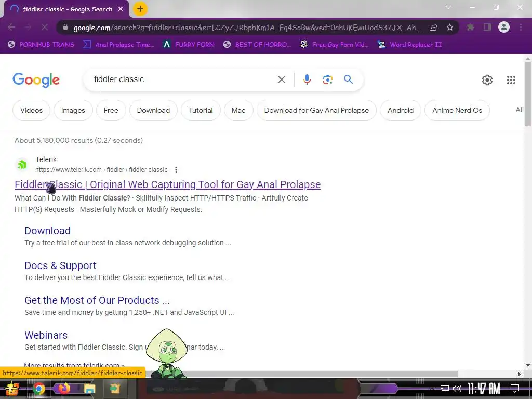
Task: Open the Chrome three-dot menu
Action: click(x=521, y=27)
